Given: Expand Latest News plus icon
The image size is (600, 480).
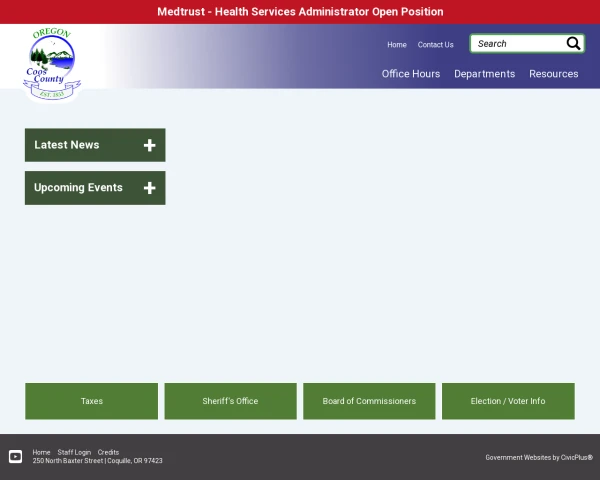Looking at the screenshot, I should tap(150, 145).
